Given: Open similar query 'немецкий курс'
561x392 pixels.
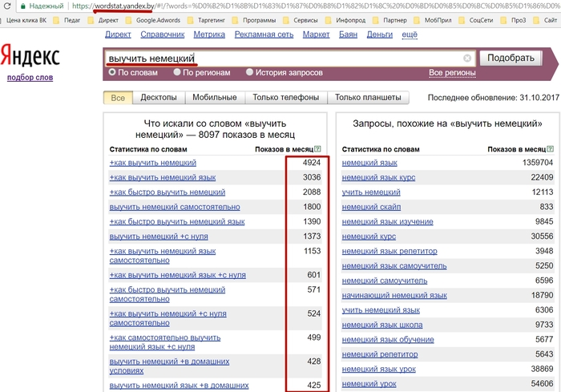Looking at the screenshot, I should 369,236.
